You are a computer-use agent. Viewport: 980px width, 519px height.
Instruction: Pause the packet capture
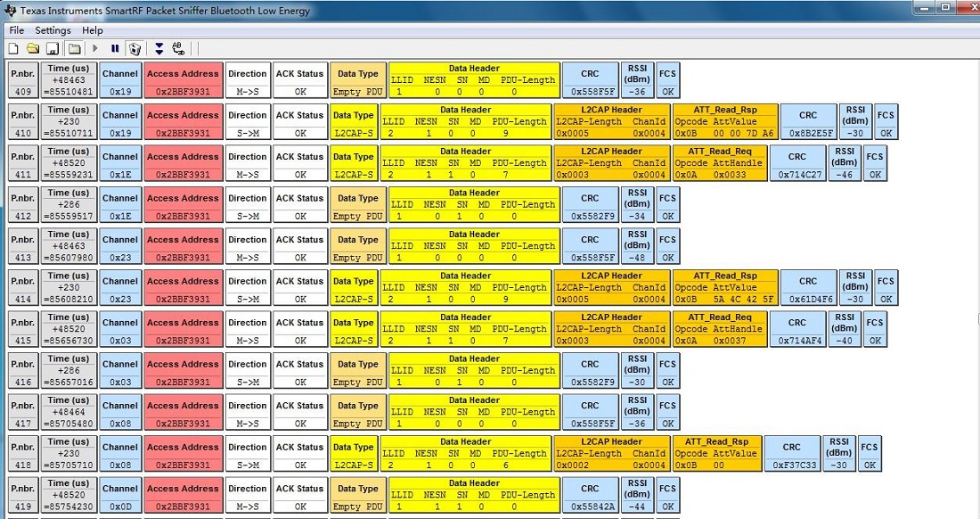click(x=115, y=48)
